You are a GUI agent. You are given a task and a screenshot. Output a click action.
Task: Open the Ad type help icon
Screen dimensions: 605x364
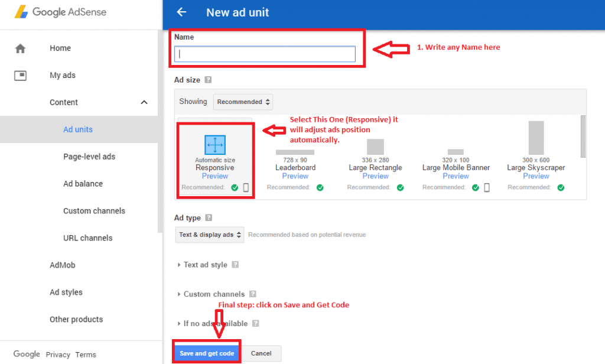(209, 217)
